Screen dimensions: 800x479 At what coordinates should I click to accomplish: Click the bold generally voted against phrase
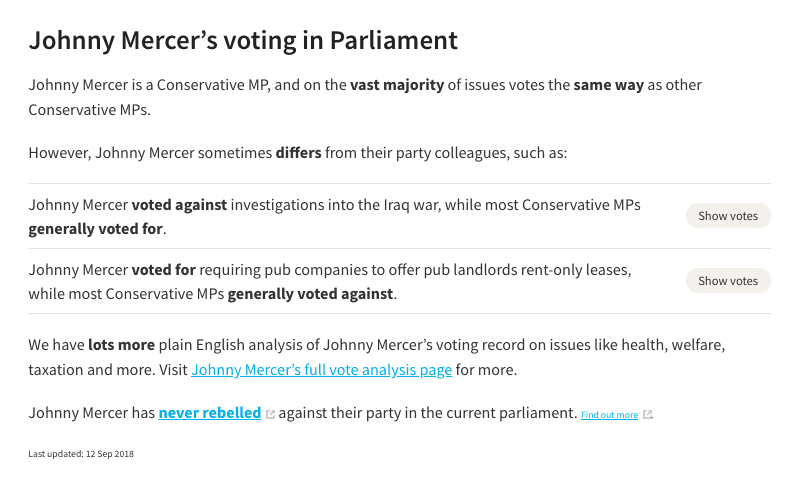(310, 294)
